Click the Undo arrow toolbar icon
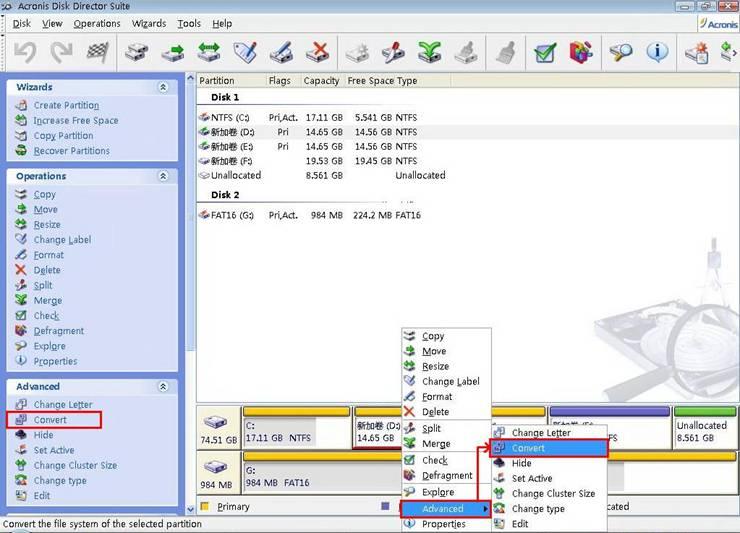The image size is (740, 533). tap(25, 51)
